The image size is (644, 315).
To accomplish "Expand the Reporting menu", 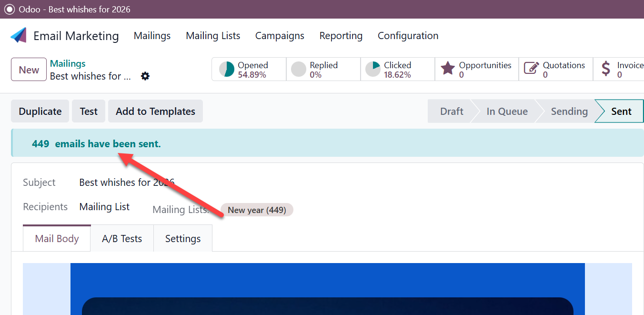I will pos(341,36).
